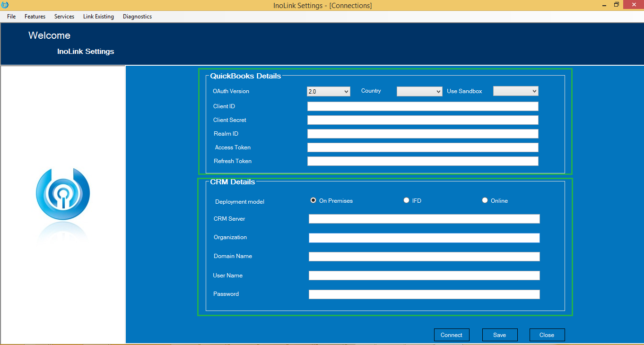Image resolution: width=644 pixels, height=345 pixels.
Task: Select the On Premises deployment option
Action: coord(313,200)
